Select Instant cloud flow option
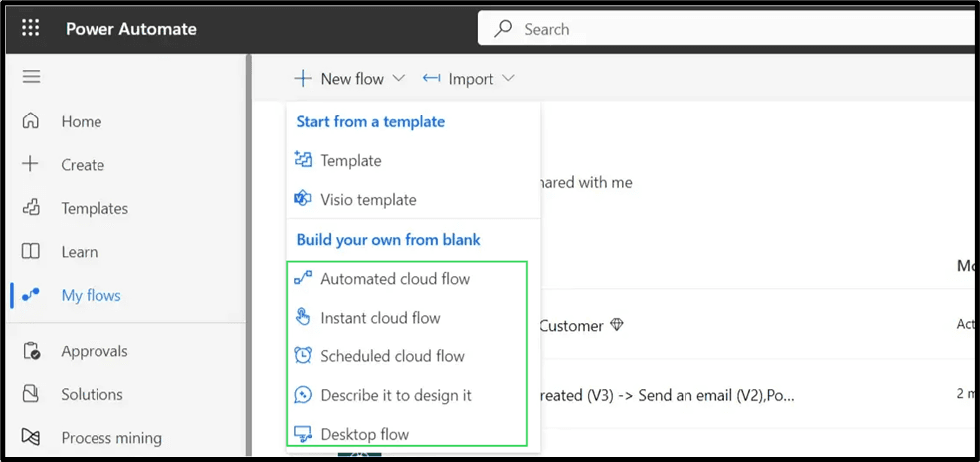The width and height of the screenshot is (980, 462). (380, 318)
